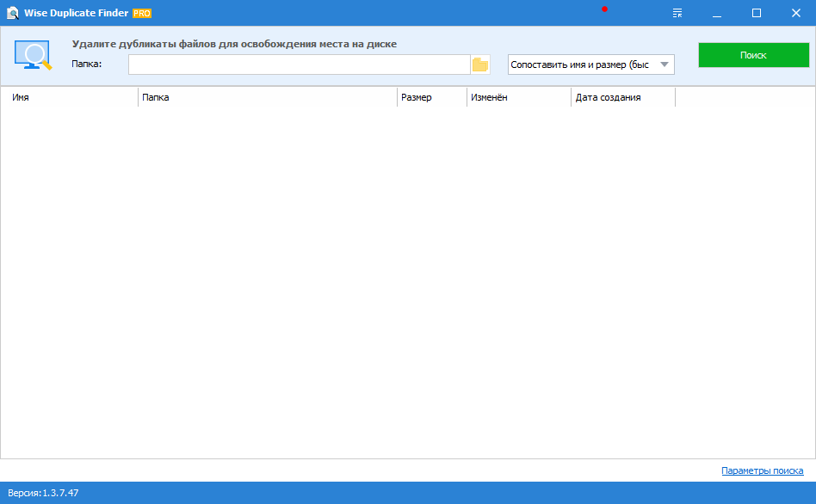Browse for folder using yellow folder icon
Viewport: 816px width, 504px height.
point(480,65)
